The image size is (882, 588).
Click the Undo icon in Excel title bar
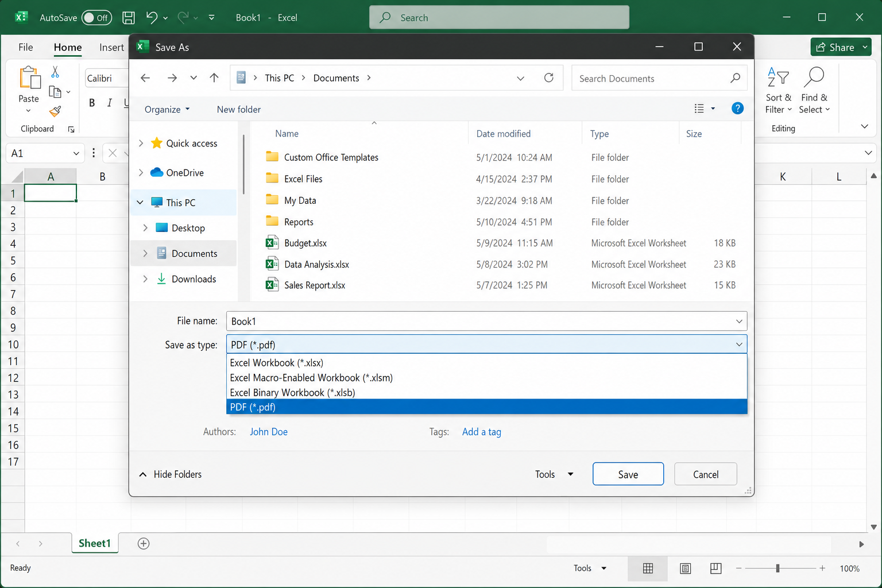pos(152,18)
